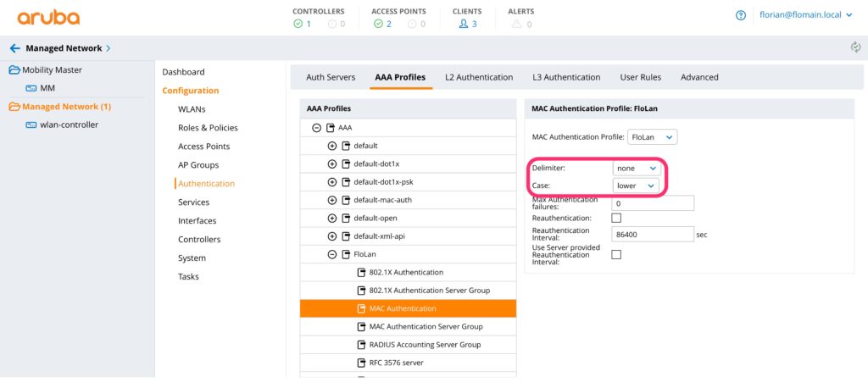
Task: Click the Reauthentication Interval input field
Action: coord(652,235)
